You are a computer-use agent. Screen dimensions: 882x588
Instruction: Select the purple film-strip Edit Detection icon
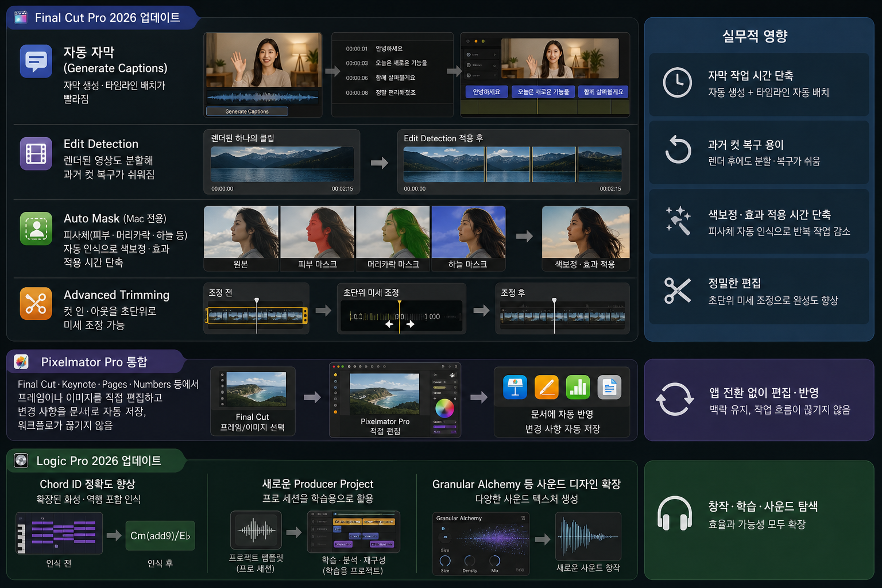coord(36,154)
